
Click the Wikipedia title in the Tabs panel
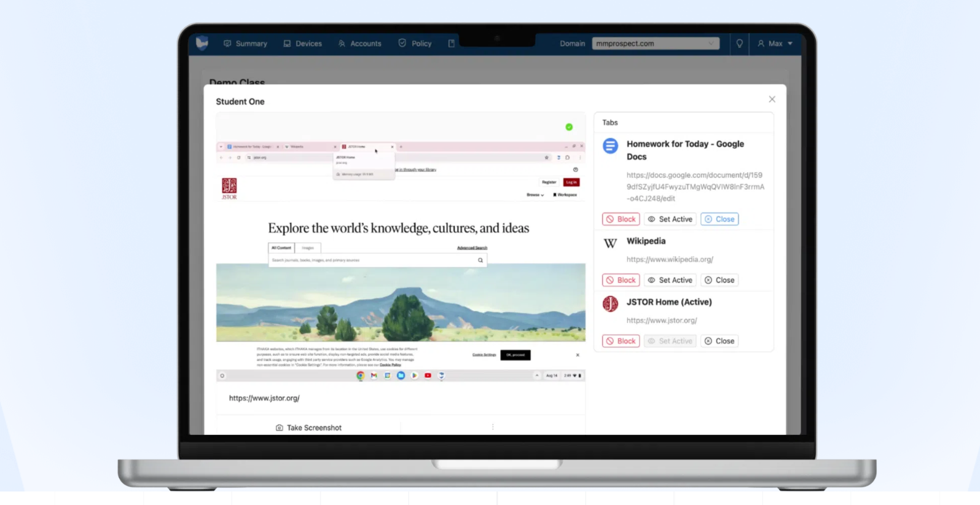(646, 241)
